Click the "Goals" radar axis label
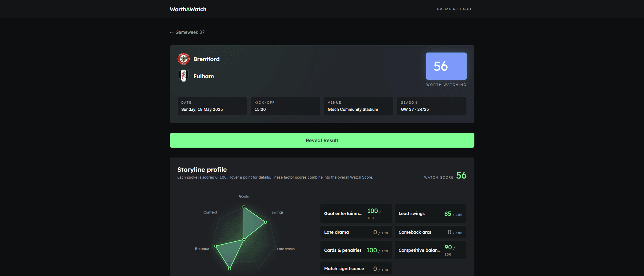Viewport: 644px width, 276px height. [x=244, y=196]
